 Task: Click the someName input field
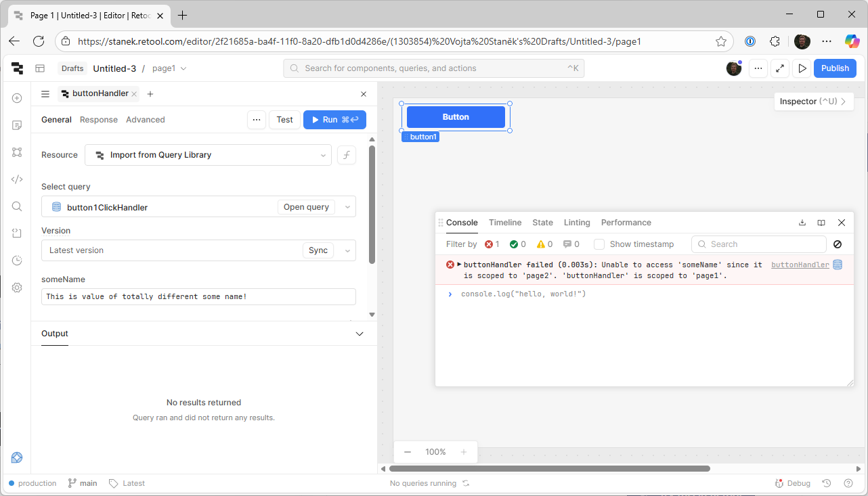[198, 297]
